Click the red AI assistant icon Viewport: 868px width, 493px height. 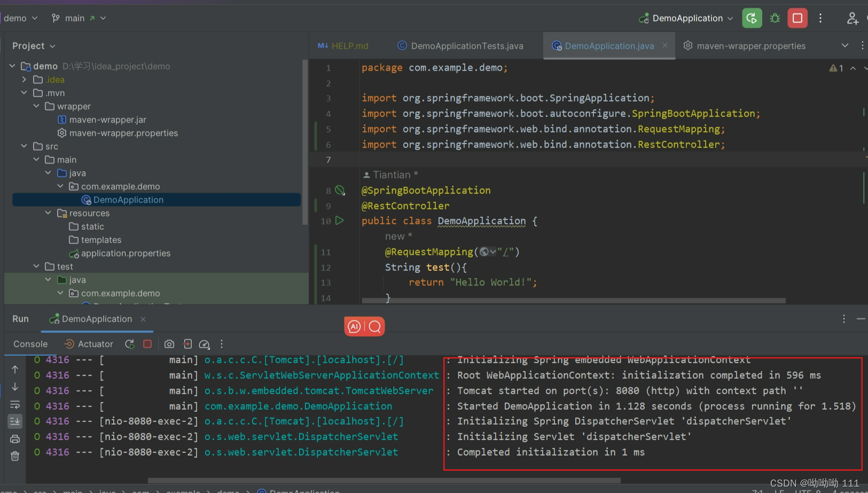(354, 326)
